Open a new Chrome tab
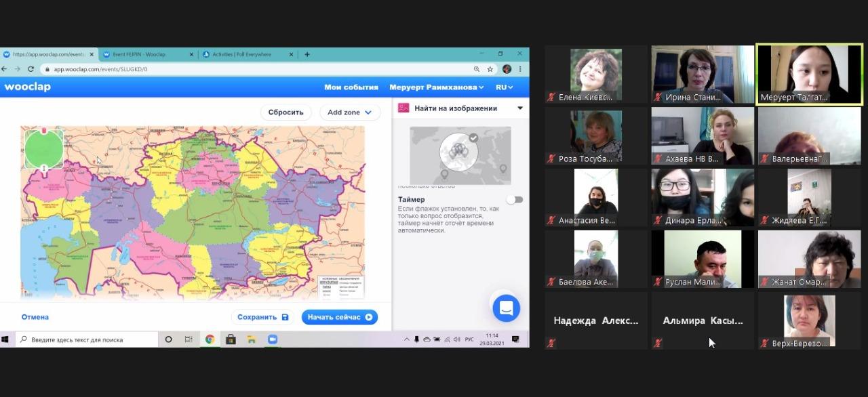 (307, 54)
